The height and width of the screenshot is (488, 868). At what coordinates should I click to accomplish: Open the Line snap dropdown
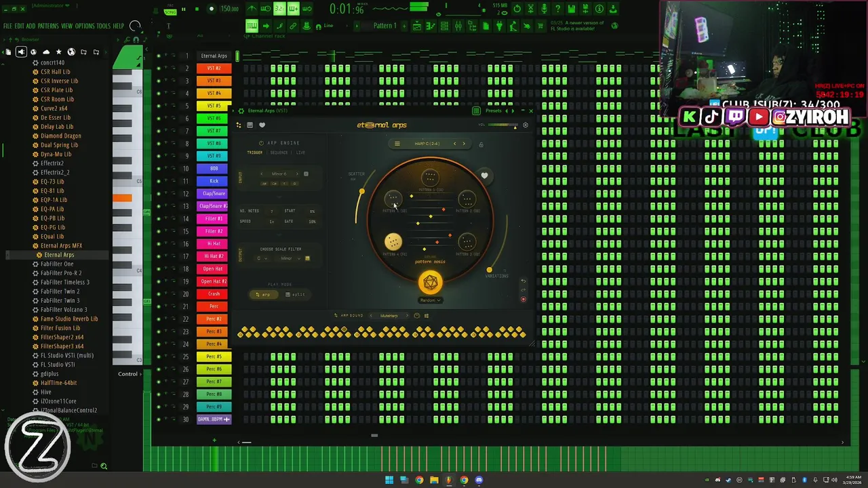329,26
